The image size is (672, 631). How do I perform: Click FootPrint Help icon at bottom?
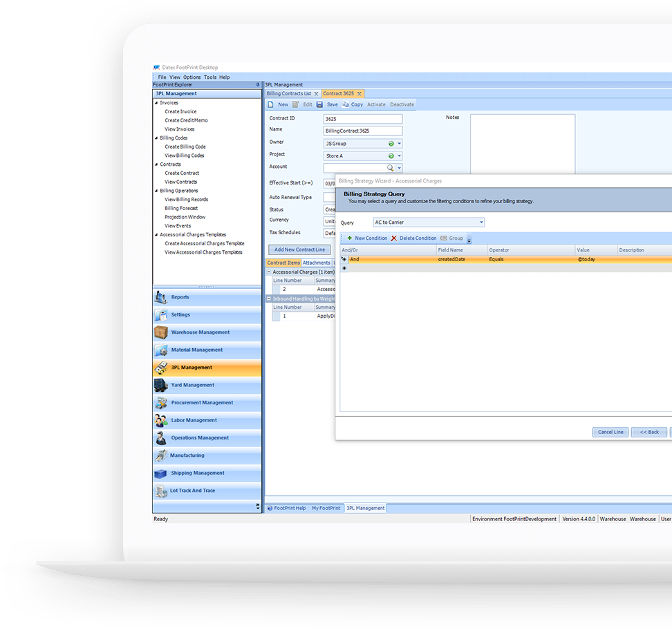point(270,509)
